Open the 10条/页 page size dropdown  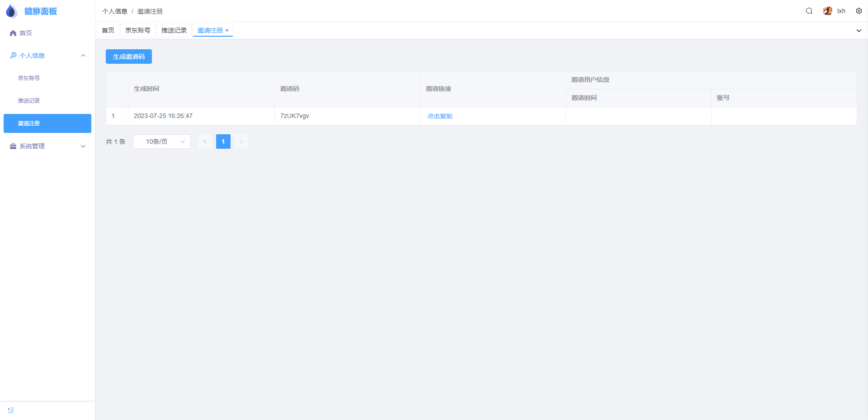click(x=161, y=141)
